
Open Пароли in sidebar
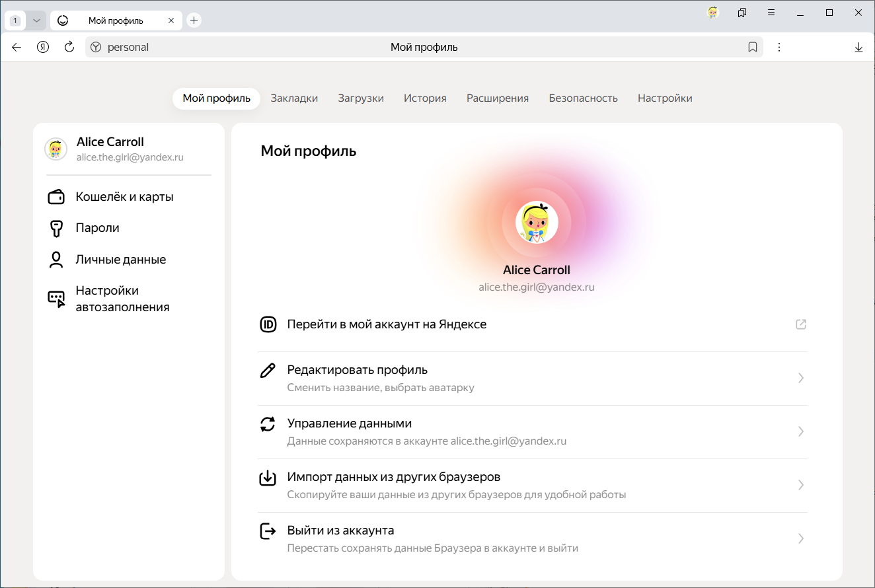tap(97, 228)
